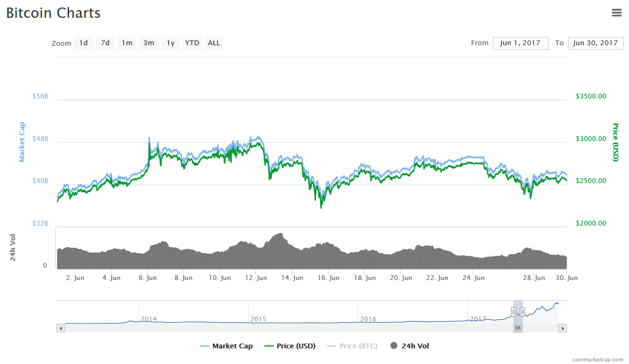
Task: Click the 6. Jun date axis label
Action: point(148,278)
